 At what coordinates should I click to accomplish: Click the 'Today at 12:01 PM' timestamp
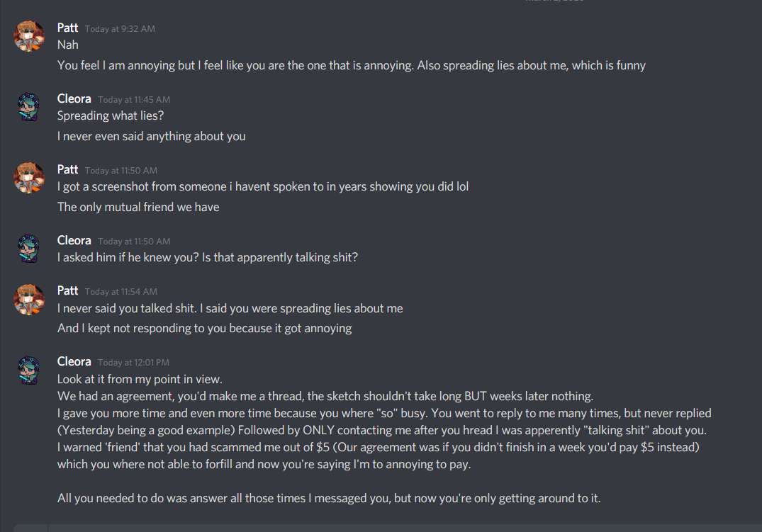(133, 363)
